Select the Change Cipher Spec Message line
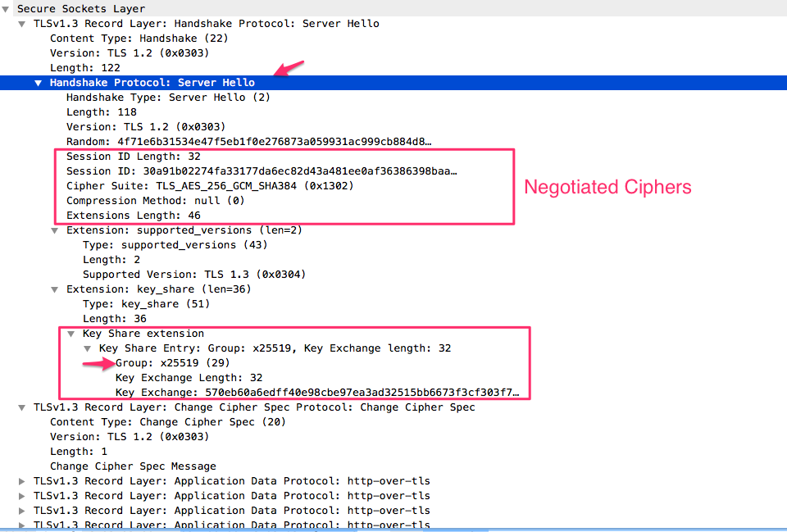Screen dimensions: 787x532 133,466
